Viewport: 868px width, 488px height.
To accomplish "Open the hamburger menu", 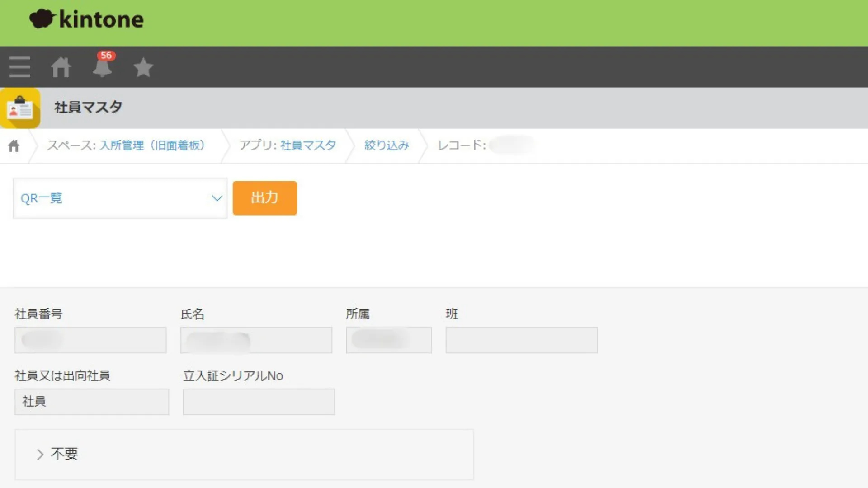I will 20,67.
